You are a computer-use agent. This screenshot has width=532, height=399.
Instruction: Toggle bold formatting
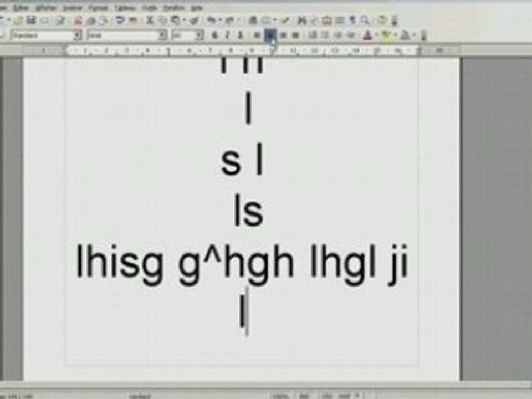pyautogui.click(x=214, y=35)
